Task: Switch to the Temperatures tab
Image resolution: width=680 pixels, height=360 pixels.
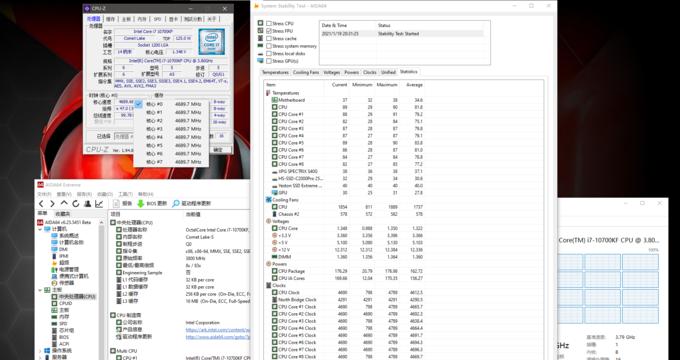Action: (275, 72)
